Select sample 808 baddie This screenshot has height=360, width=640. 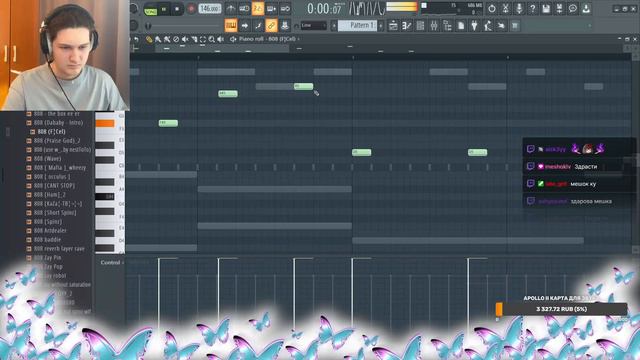click(x=47, y=239)
